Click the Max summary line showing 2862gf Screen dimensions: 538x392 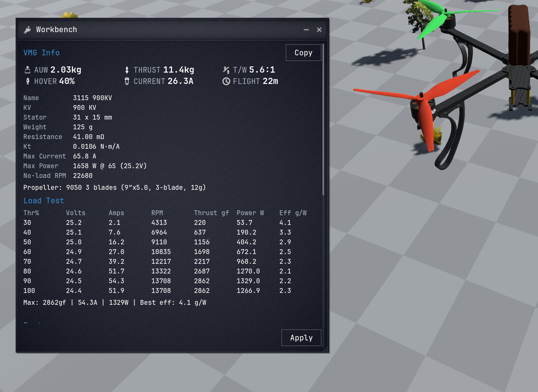point(115,302)
